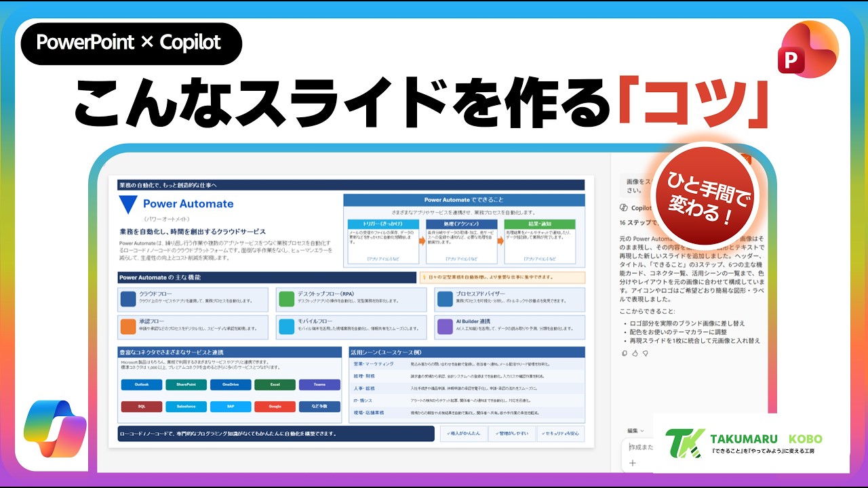Screen dimensions: 868x488
Task: Click the lightbulb icon in the yellow tip banner
Action: tap(424, 277)
